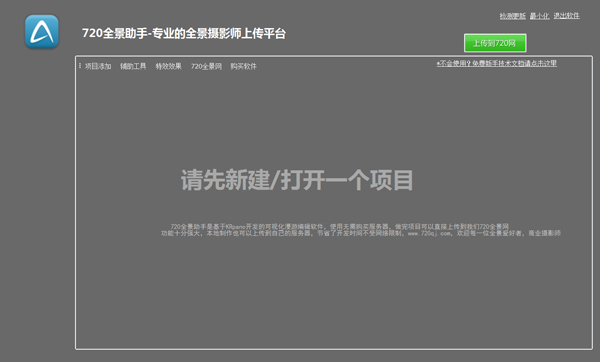Click the menu bar grip handle
Viewport: 600px width, 362px height.
tap(80, 66)
